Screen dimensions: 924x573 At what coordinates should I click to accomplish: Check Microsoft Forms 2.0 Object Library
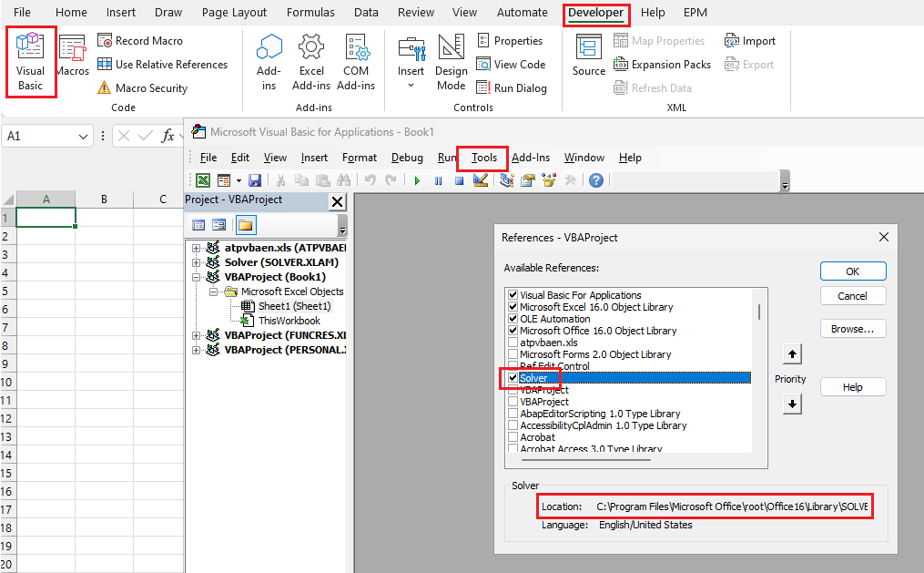[x=513, y=353]
